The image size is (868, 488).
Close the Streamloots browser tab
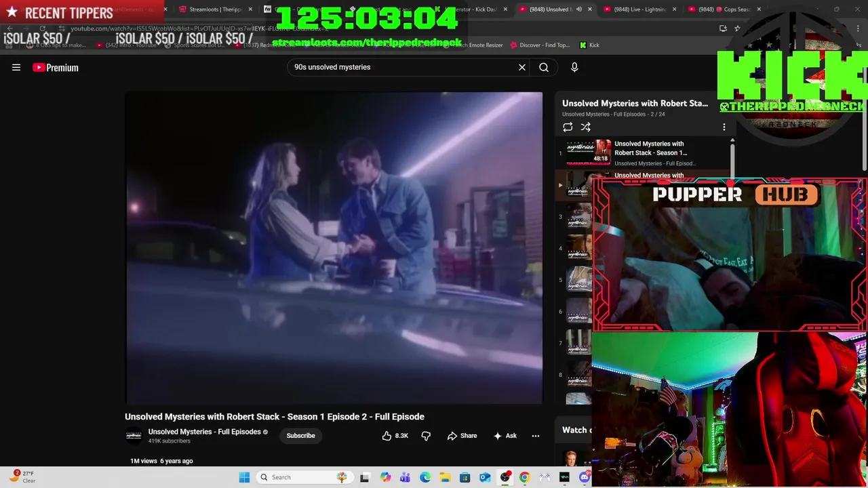tap(250, 9)
